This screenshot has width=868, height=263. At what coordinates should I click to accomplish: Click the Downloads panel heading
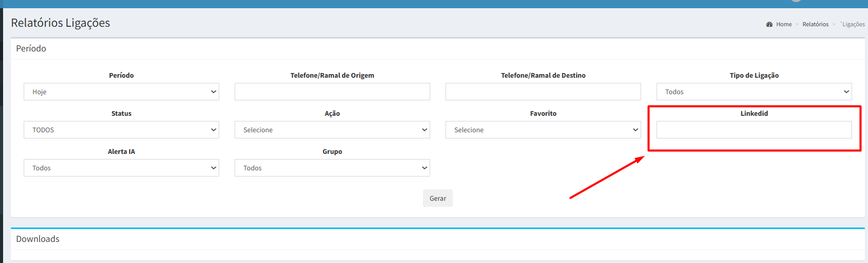click(x=38, y=239)
